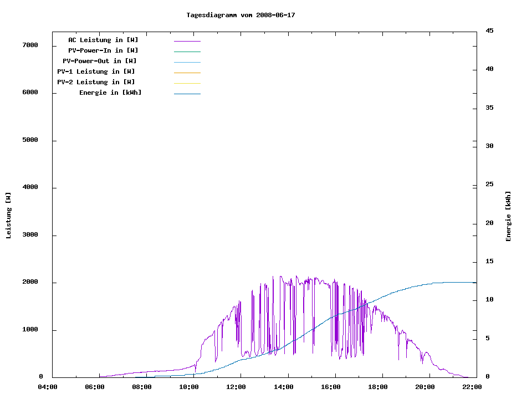Click the 45 tick on the energy axis

[489, 30]
